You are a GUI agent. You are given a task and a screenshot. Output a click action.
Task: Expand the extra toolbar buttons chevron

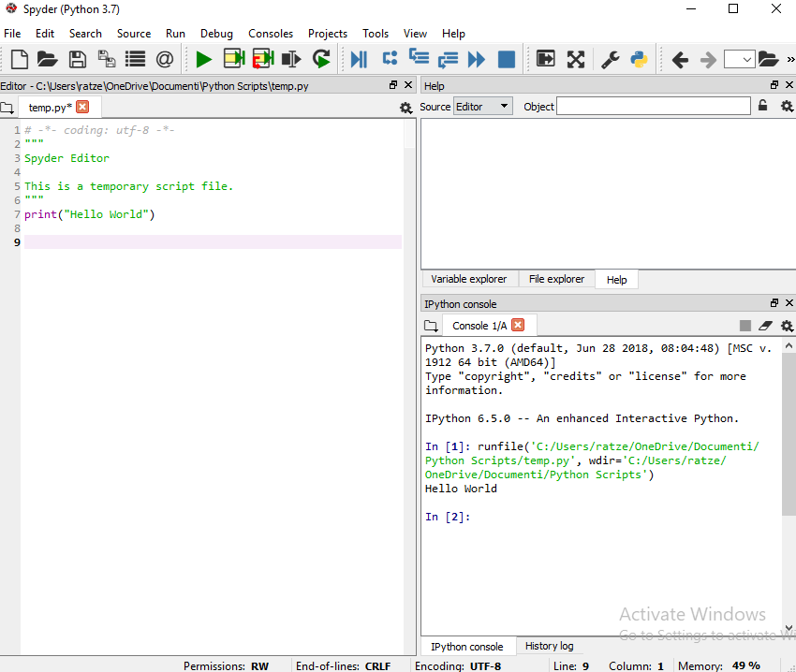tap(791, 59)
